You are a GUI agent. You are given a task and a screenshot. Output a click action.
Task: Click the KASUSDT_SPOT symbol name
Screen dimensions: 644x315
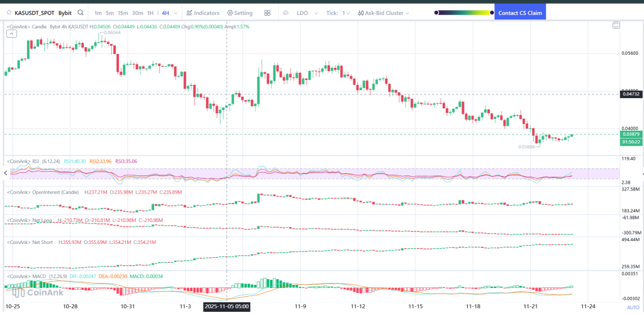click(x=35, y=13)
